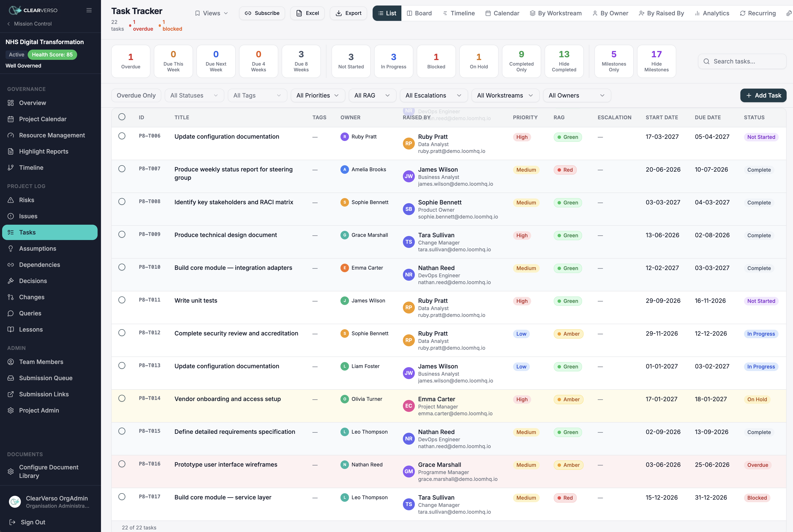Expand the All Priorities filter
The image size is (793, 532).
click(x=318, y=95)
